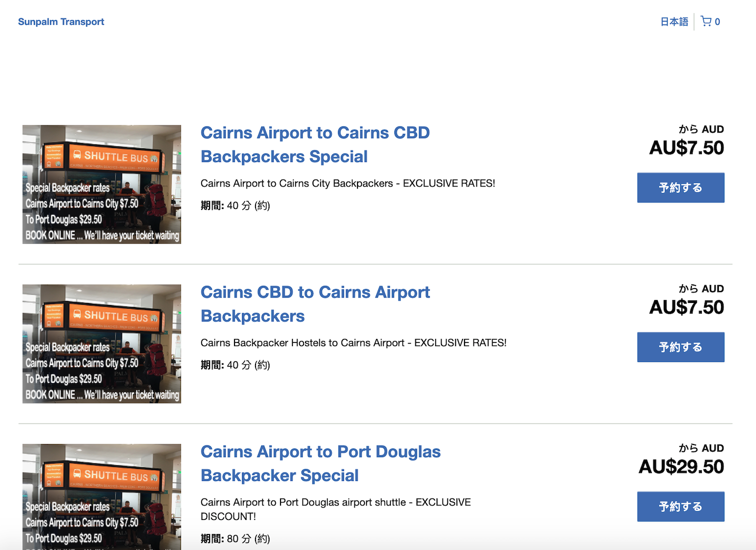Open the Port Douglas Backpacker Special thumbnail
The height and width of the screenshot is (550, 756).
(101, 496)
